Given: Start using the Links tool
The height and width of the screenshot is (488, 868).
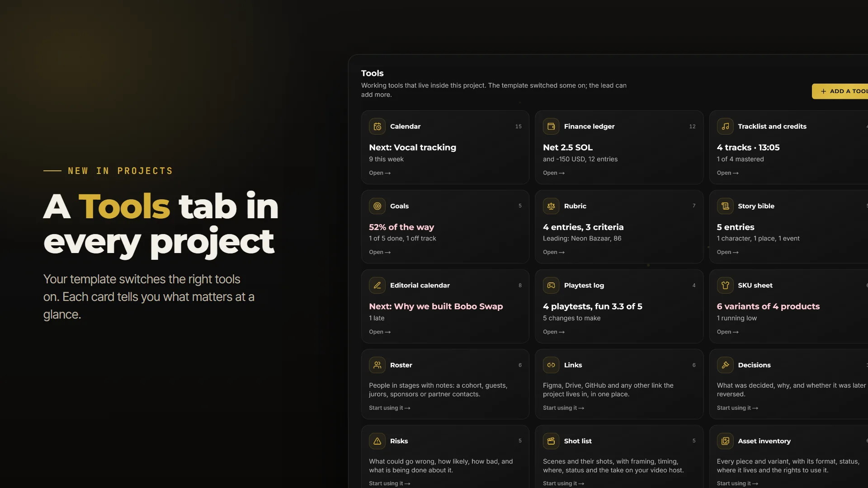Looking at the screenshot, I should [564, 408].
